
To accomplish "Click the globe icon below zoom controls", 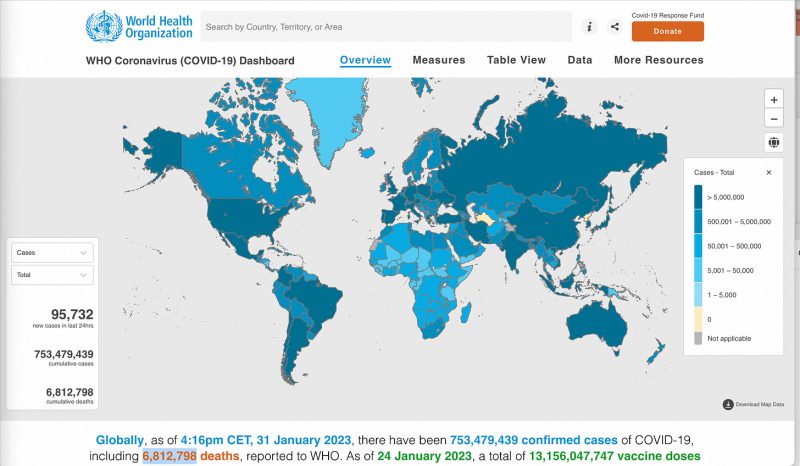I will tap(773, 143).
